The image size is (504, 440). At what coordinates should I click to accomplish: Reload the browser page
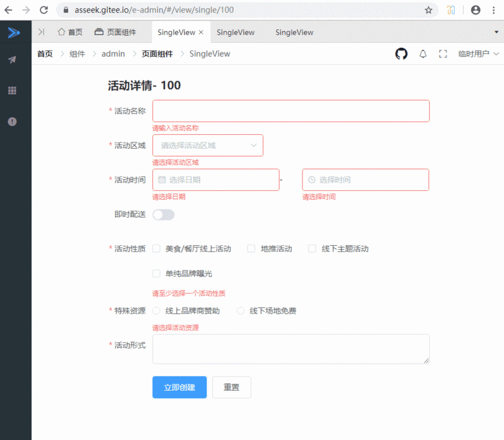pyautogui.click(x=43, y=10)
